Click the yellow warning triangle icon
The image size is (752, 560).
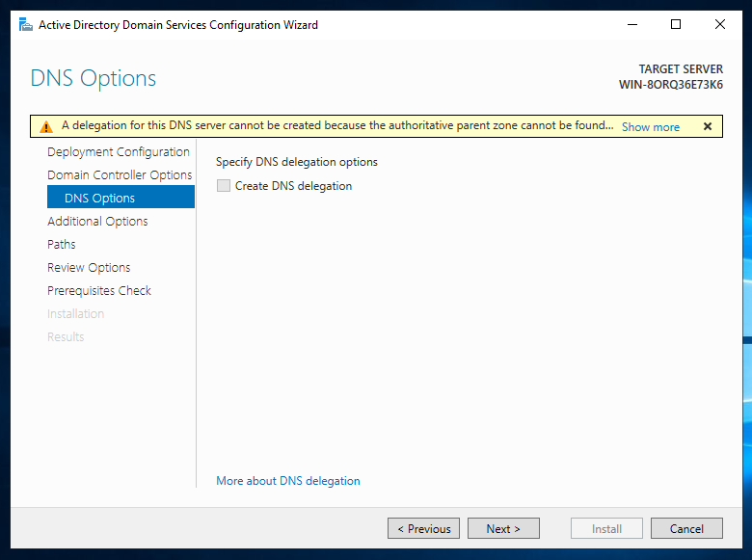click(x=46, y=127)
